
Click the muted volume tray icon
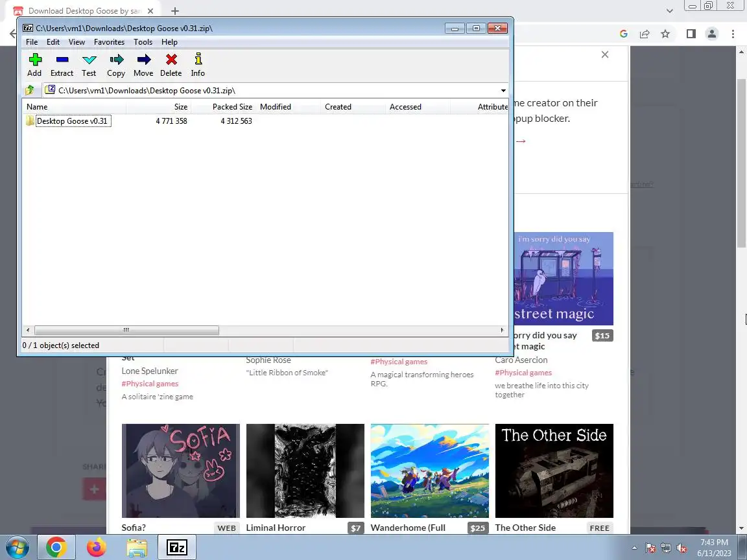tap(682, 548)
